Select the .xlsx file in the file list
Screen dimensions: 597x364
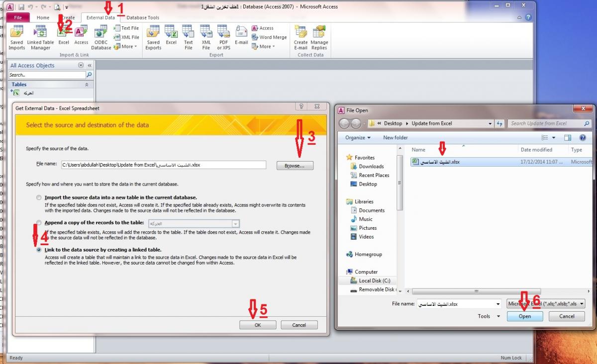(501, 162)
